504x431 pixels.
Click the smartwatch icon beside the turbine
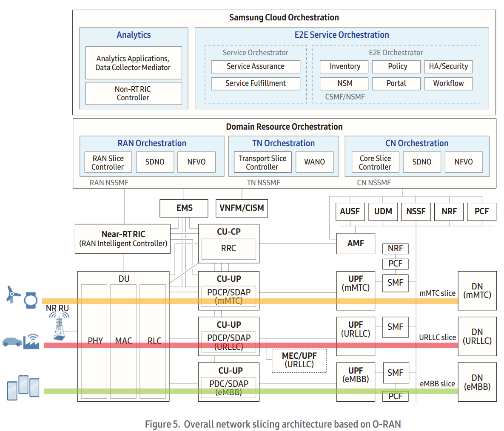pos(31,300)
